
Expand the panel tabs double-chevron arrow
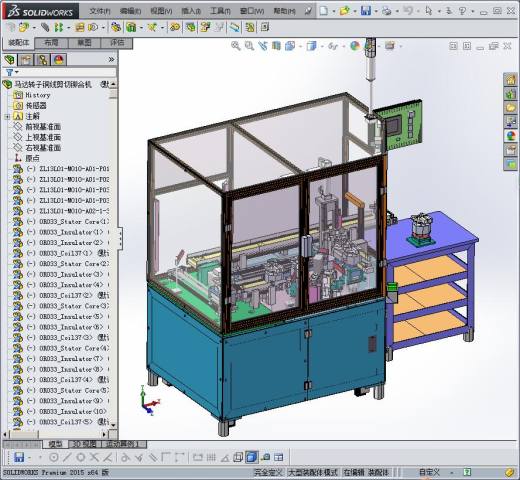111,60
